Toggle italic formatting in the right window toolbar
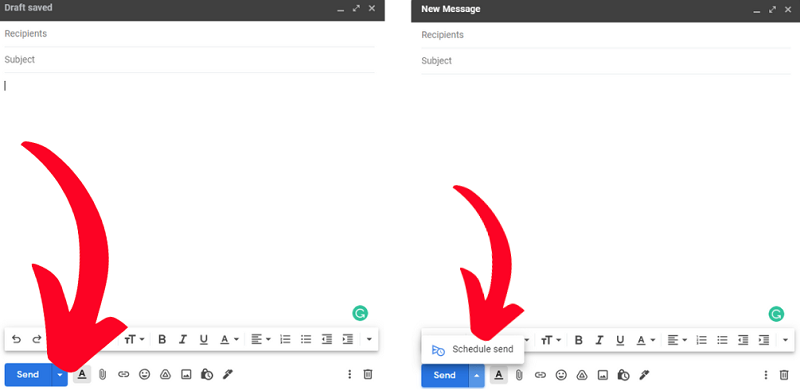800x390 pixels. coord(599,340)
